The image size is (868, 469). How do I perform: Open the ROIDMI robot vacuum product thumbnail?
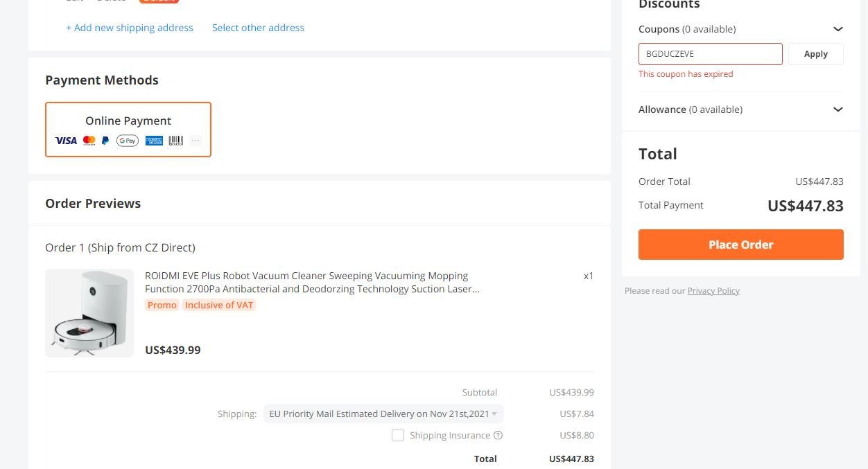pyautogui.click(x=89, y=313)
